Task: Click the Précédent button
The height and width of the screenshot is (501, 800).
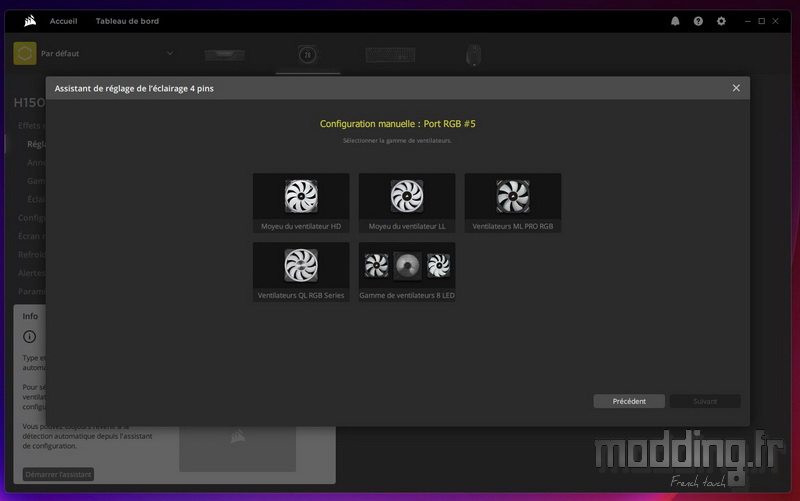Action: [629, 401]
